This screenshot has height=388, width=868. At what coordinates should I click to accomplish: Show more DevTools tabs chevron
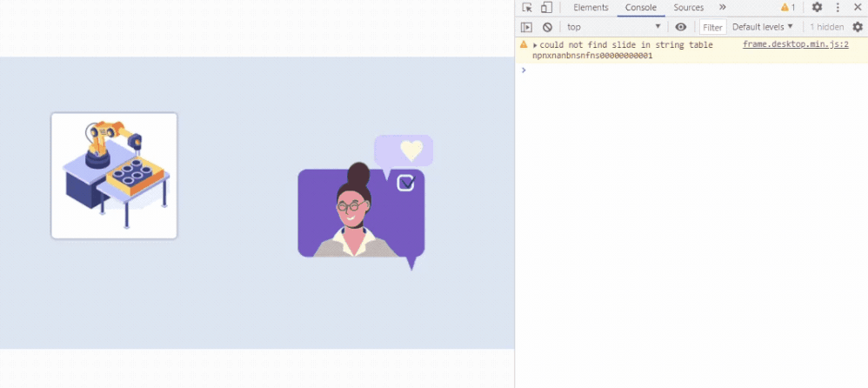[723, 7]
